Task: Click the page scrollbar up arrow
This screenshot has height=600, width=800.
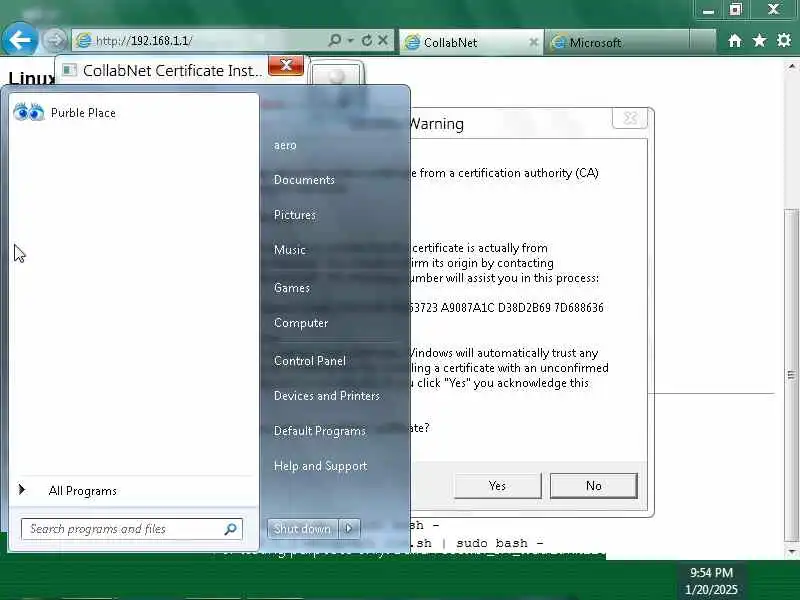Action: coord(791,67)
